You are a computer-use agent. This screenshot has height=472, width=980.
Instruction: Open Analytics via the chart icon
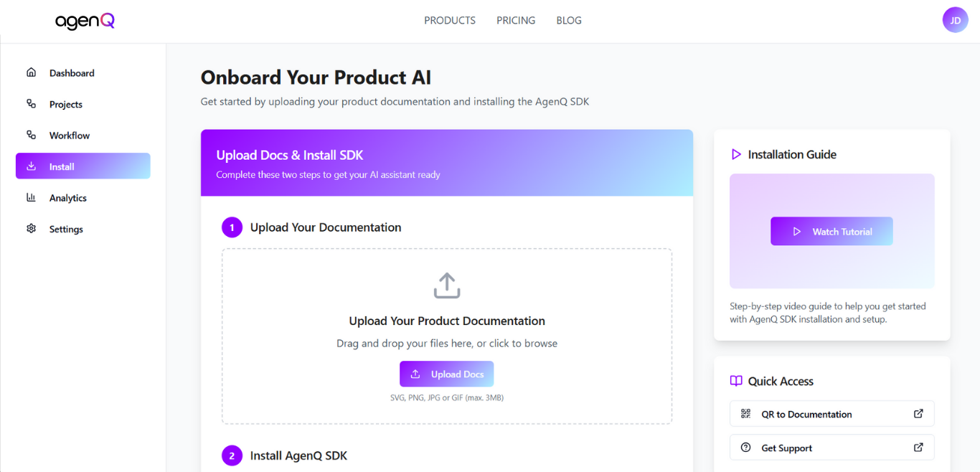tap(31, 197)
